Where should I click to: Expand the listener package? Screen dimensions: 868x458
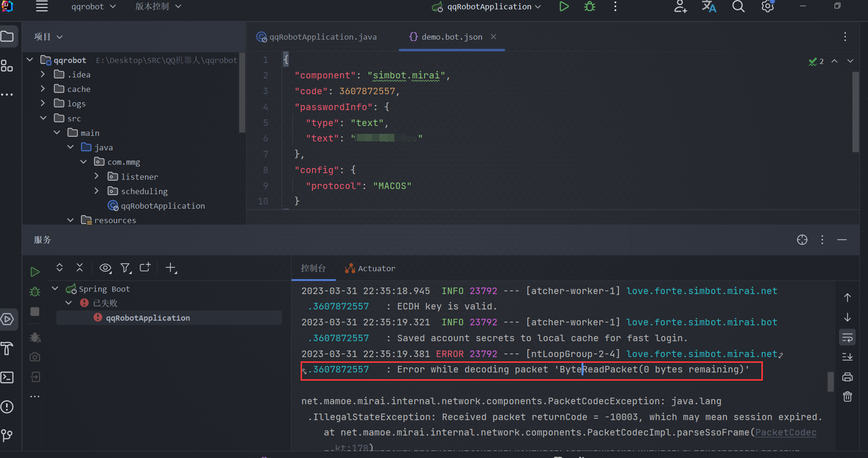click(97, 176)
